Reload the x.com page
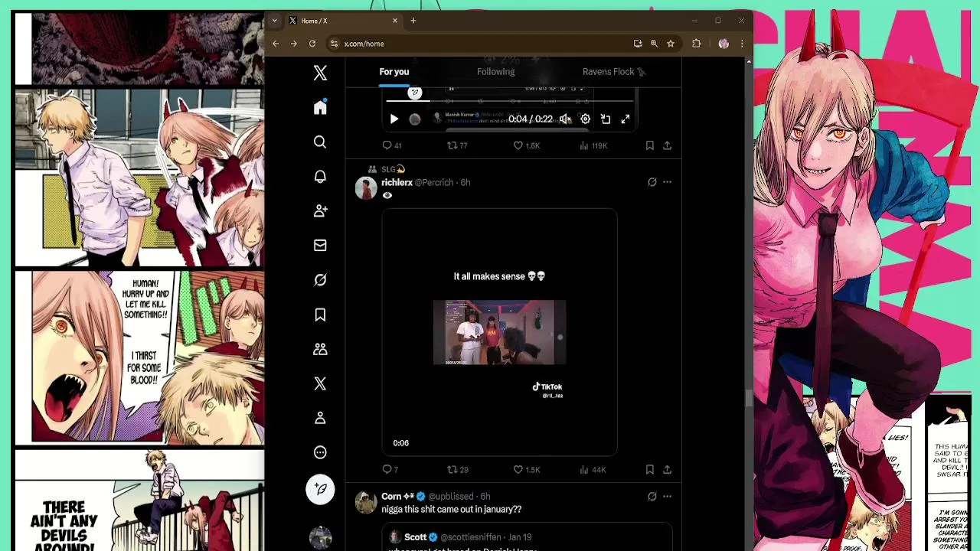The width and height of the screenshot is (980, 551). pos(312,44)
